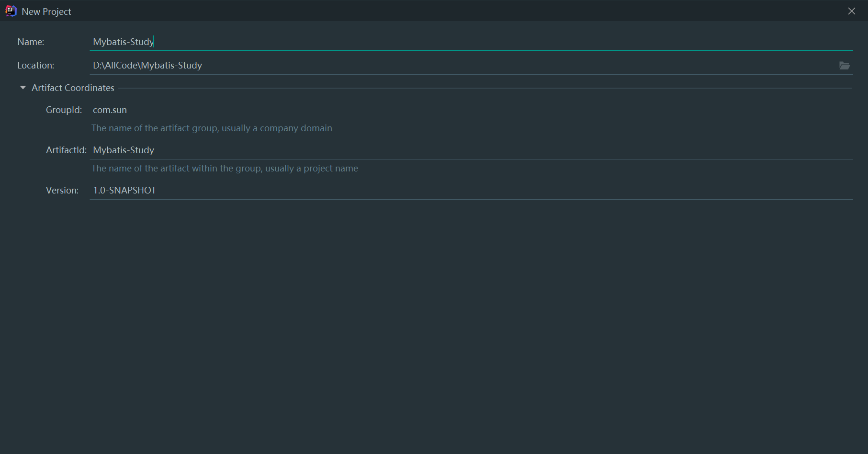
Task: Click the 'New Project' window title
Action: pyautogui.click(x=46, y=11)
